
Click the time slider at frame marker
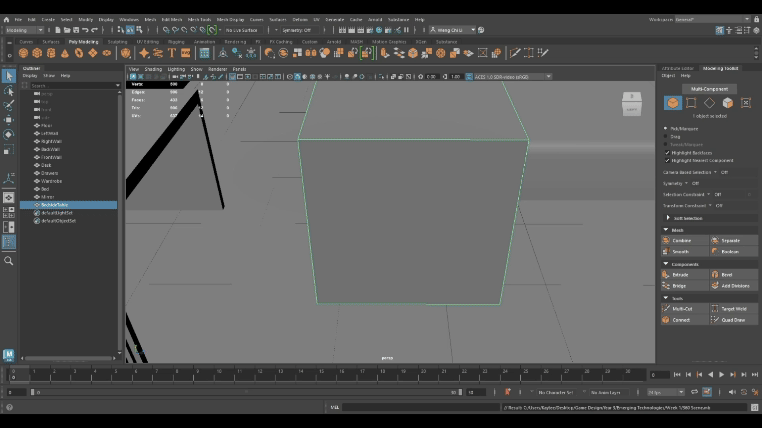14,376
